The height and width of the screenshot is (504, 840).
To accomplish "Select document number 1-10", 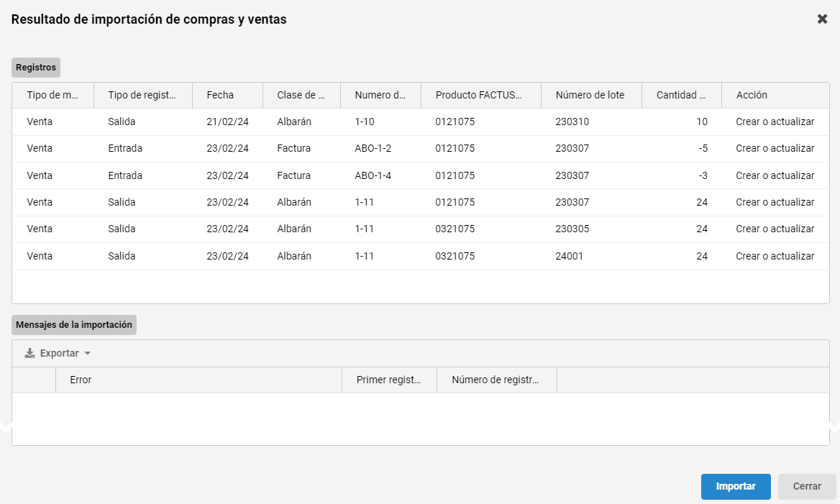I will pos(365,122).
